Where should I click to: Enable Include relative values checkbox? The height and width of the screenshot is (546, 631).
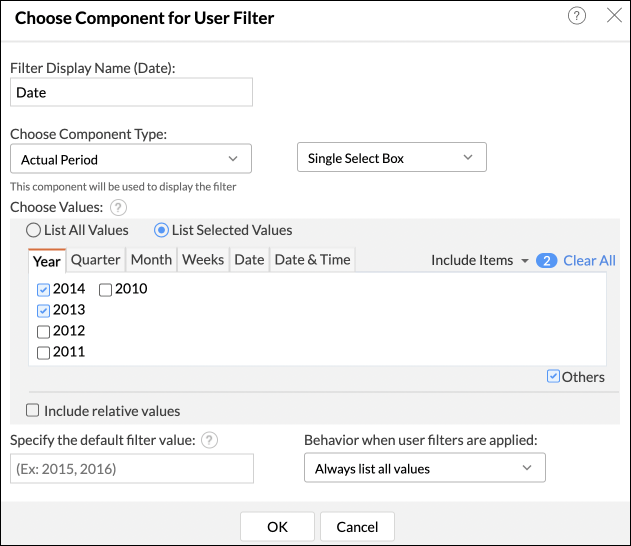point(33,410)
